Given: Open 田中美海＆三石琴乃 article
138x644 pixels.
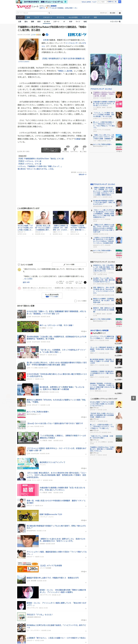Looking at the screenshot, I should tap(56, 626).
